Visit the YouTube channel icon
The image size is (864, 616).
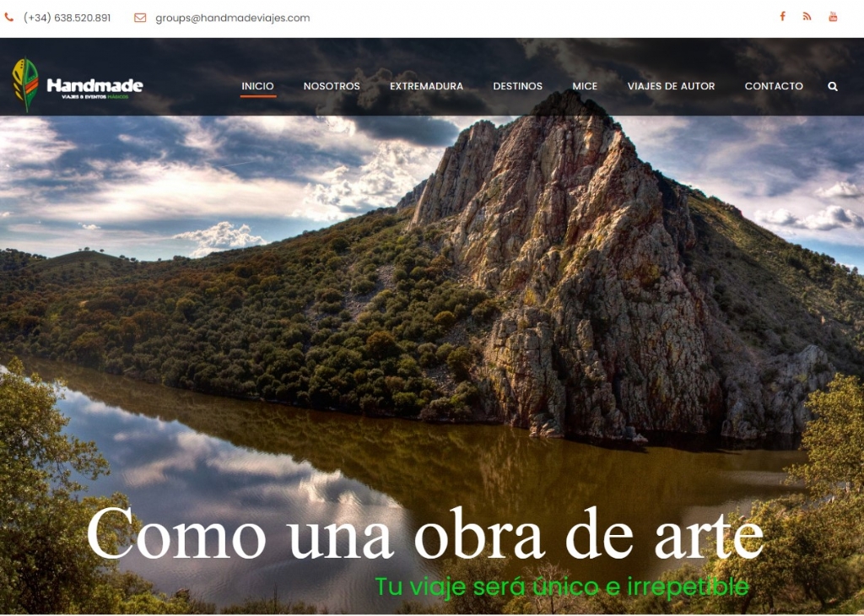833,17
